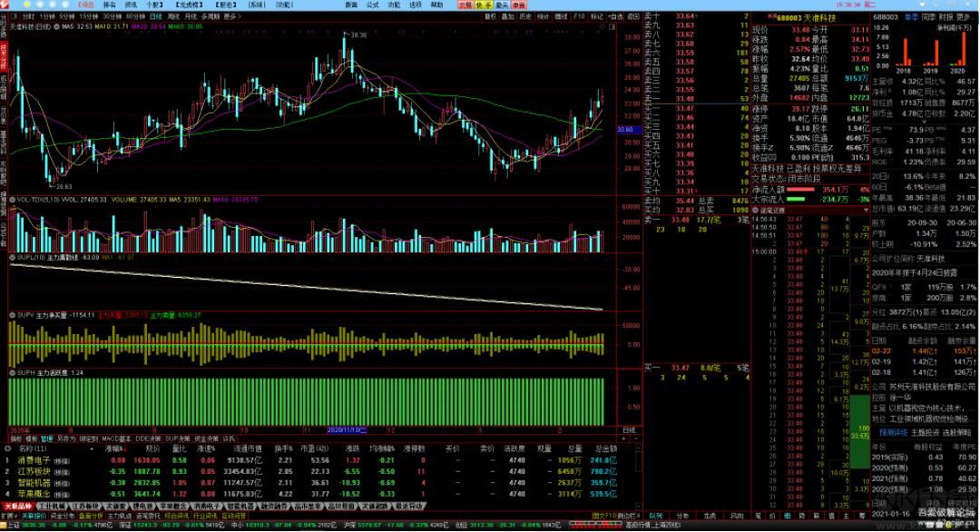Click the 交易 button
Viewport: 980px width, 532px height.
click(x=465, y=5)
